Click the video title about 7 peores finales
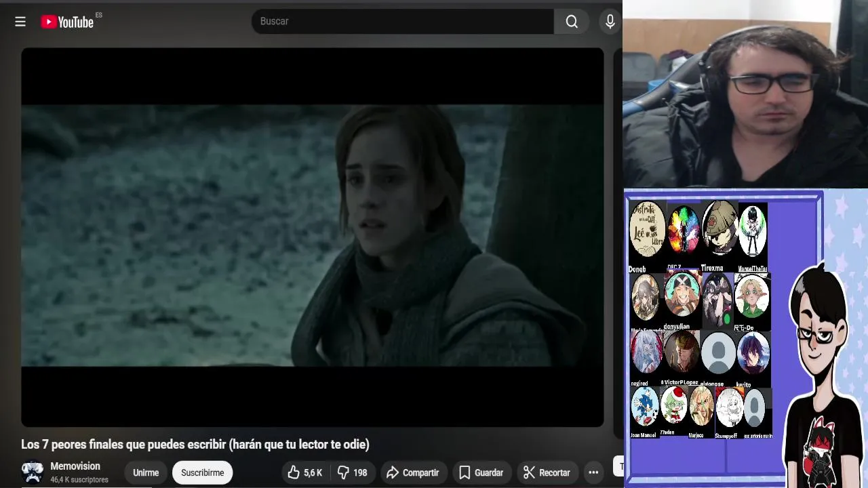The image size is (868, 488). 195,445
